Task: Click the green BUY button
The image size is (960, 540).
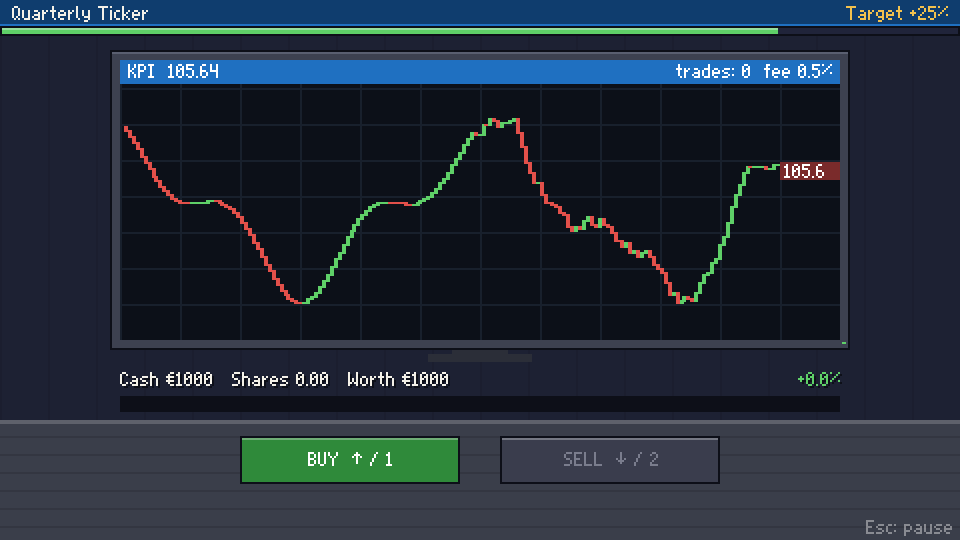Action: [x=350, y=460]
